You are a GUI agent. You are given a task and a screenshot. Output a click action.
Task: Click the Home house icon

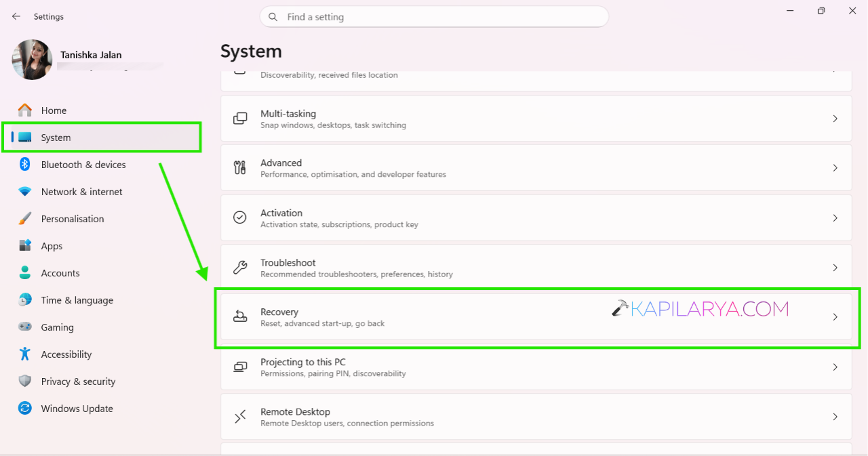click(25, 110)
